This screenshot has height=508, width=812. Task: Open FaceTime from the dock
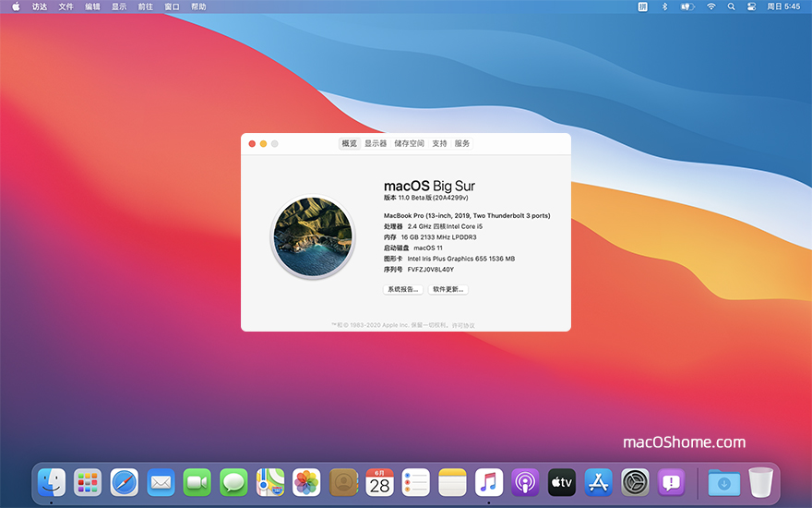coord(197,482)
